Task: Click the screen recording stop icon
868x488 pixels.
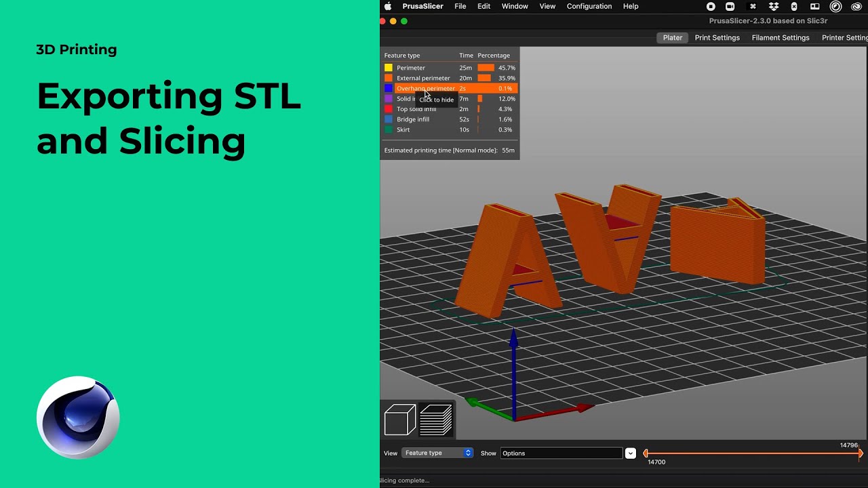Action: tap(711, 6)
